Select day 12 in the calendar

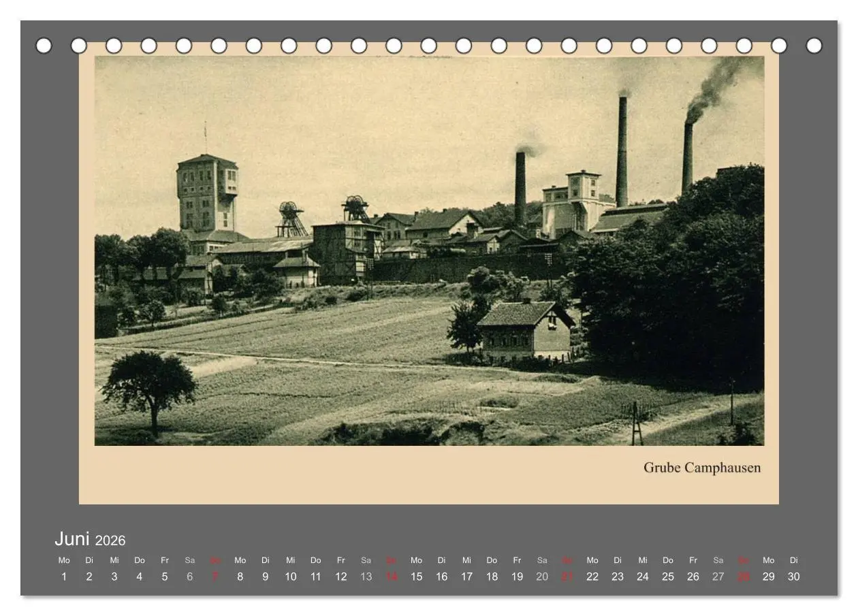coord(341,577)
